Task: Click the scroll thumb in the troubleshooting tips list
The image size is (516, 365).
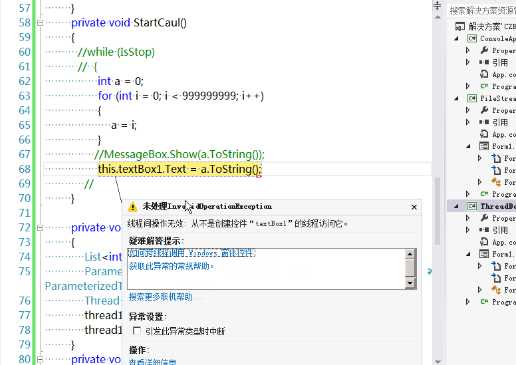Action: tap(410, 268)
